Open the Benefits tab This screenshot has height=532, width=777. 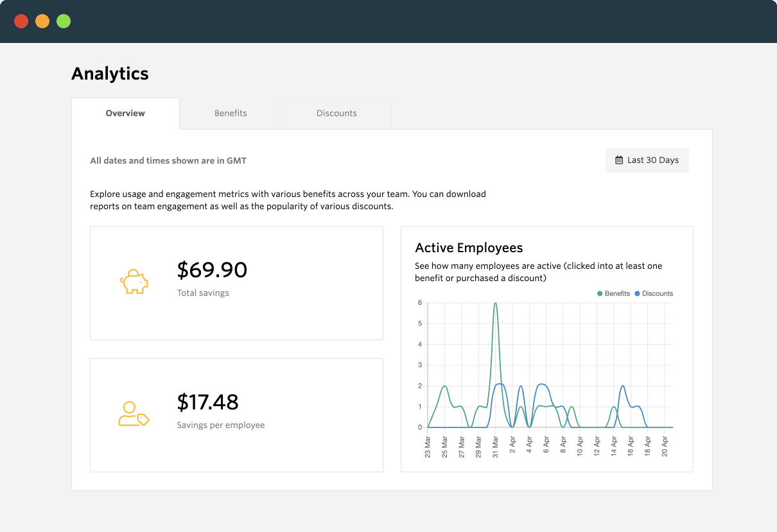point(231,114)
